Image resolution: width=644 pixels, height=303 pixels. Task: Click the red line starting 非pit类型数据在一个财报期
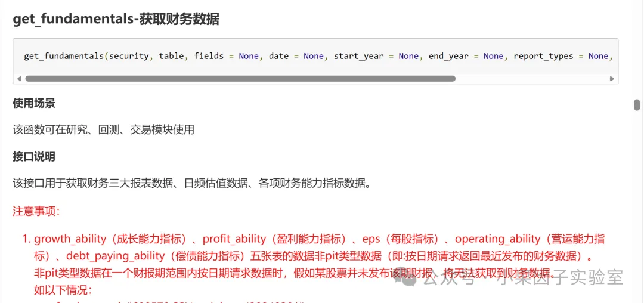295,273
